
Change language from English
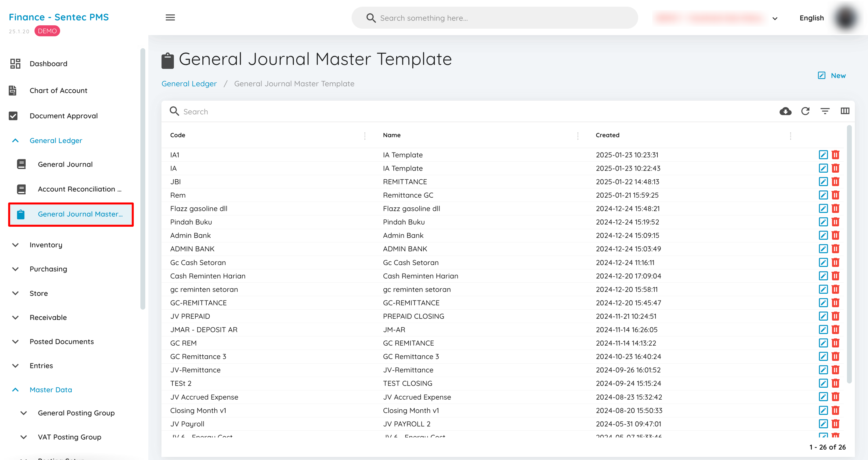[x=812, y=18]
